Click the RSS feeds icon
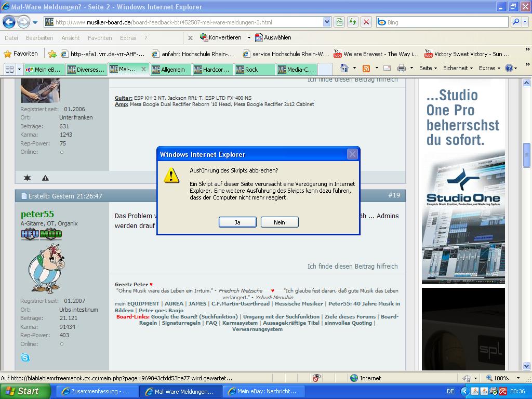 (366, 68)
